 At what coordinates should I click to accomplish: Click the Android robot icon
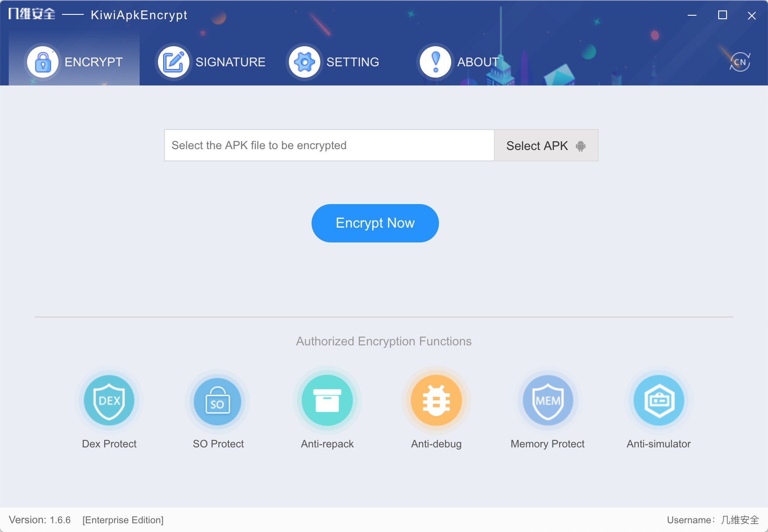tap(580, 146)
